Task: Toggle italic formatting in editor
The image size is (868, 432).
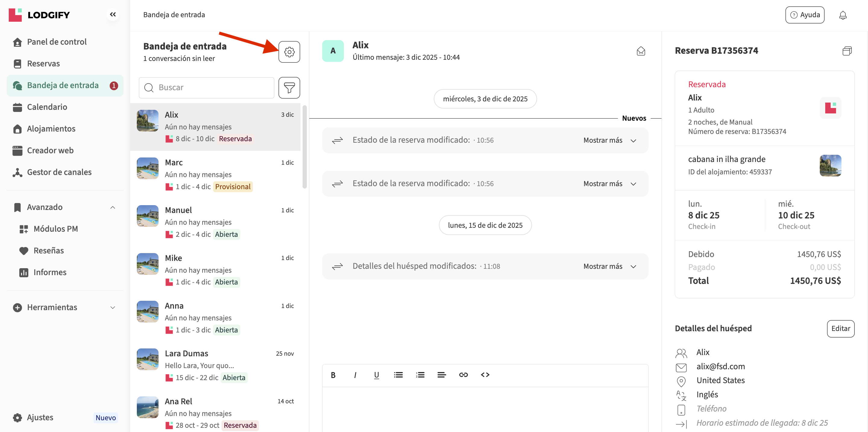Action: [x=355, y=375]
